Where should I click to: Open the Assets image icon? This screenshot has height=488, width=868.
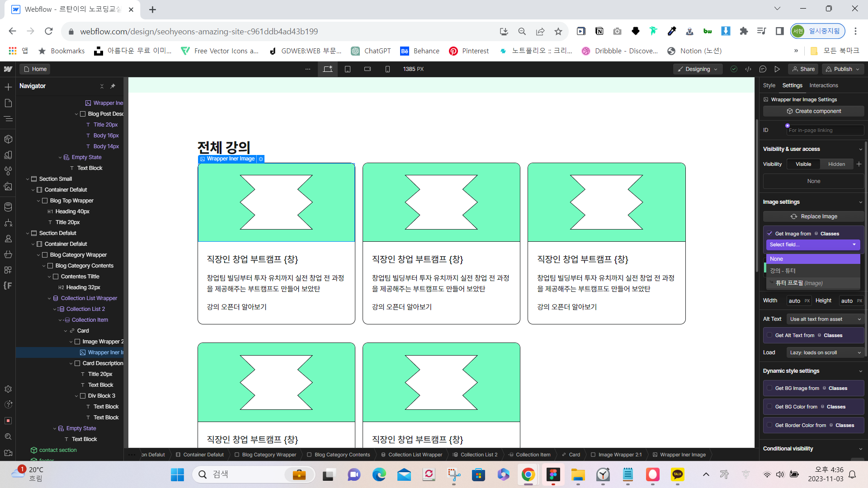[8, 187]
